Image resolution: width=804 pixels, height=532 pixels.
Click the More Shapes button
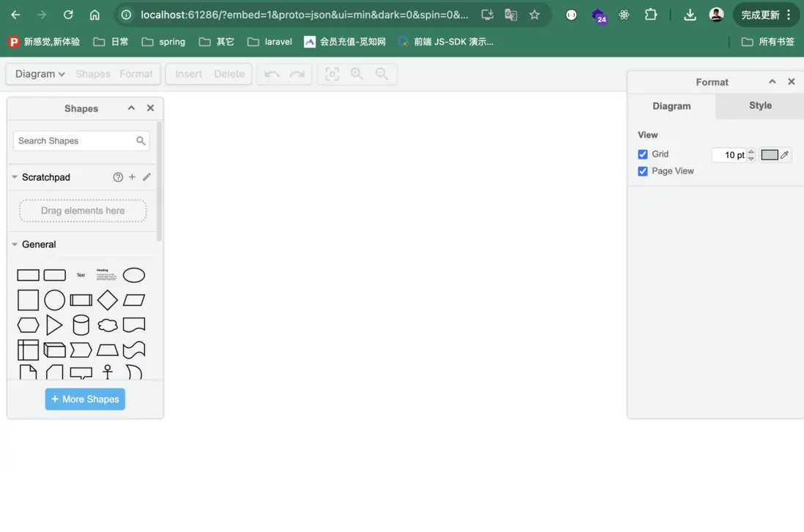click(x=85, y=400)
